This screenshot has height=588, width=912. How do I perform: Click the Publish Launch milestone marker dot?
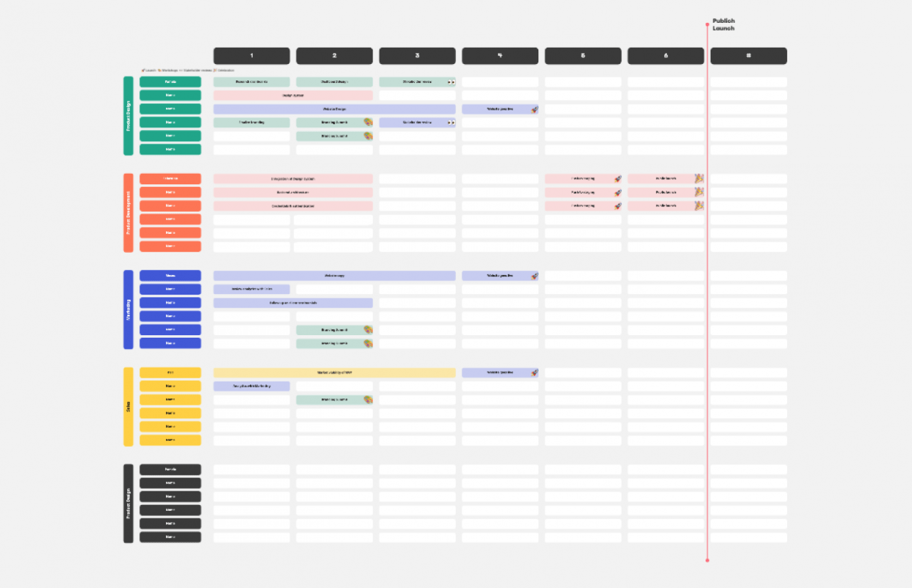[x=707, y=25]
